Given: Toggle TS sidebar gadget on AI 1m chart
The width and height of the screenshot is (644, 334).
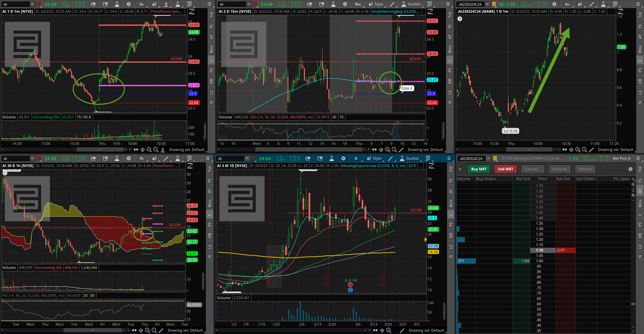Looking at the screenshot, I should coord(211,26).
